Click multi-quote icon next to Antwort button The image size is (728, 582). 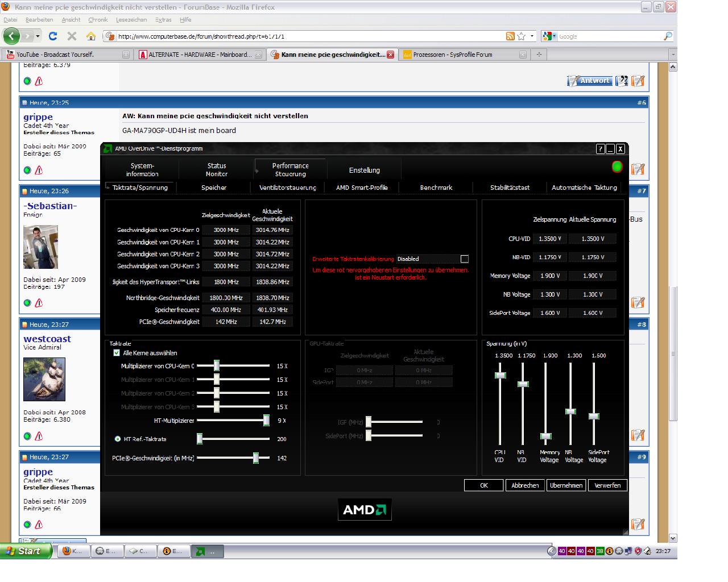pyautogui.click(x=622, y=81)
